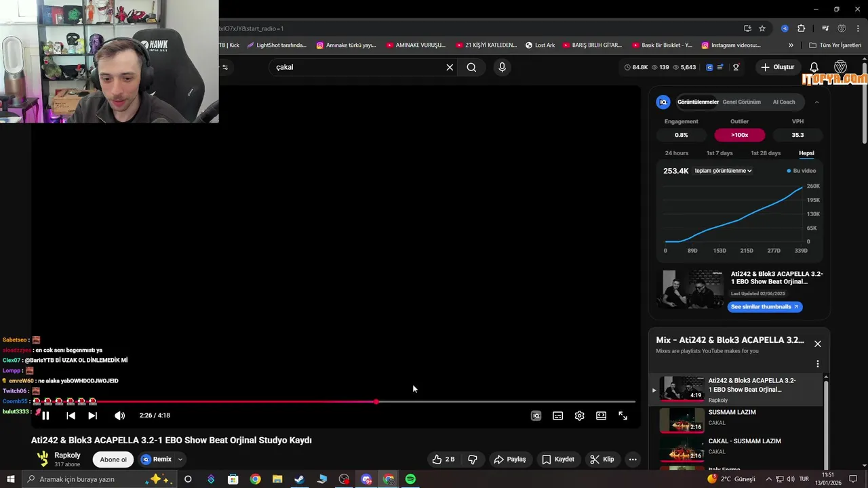Seek using the red progress bar

333,401
